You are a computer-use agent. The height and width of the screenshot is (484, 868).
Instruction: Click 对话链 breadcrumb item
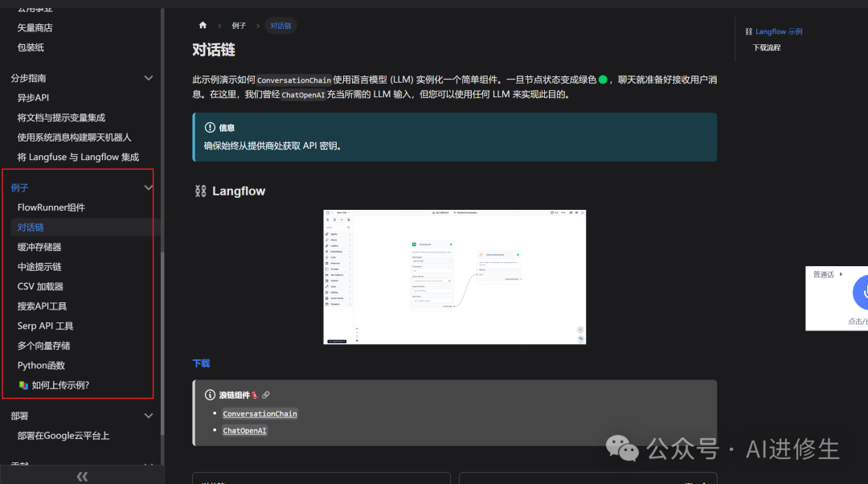[x=280, y=26]
